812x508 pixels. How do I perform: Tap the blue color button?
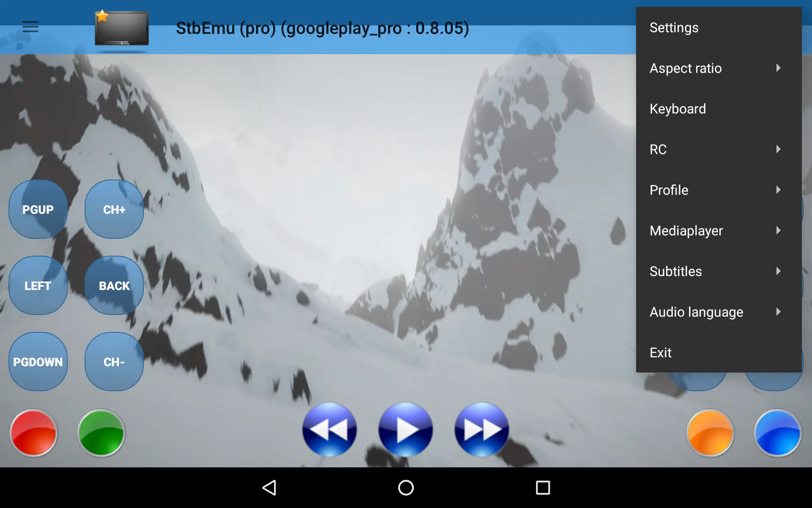point(778,432)
